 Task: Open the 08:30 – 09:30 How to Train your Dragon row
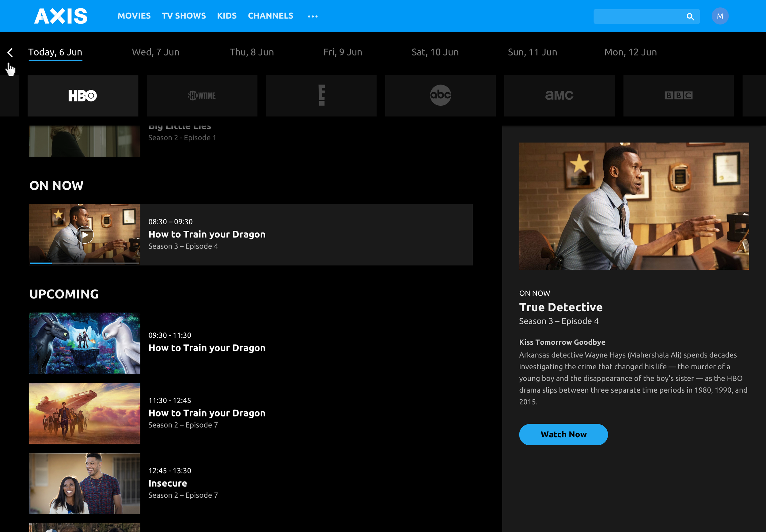(x=251, y=235)
